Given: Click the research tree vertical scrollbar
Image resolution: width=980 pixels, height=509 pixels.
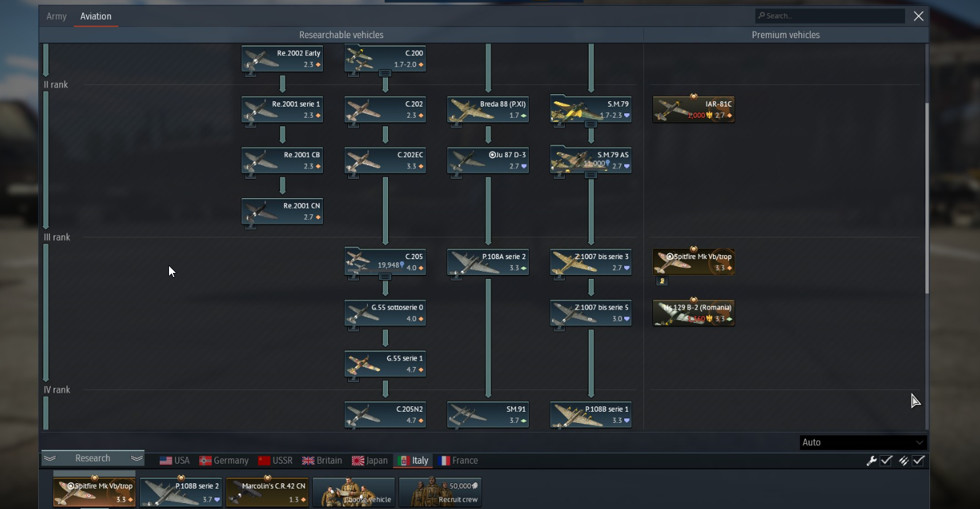Looking at the screenshot, I should tap(927, 197).
